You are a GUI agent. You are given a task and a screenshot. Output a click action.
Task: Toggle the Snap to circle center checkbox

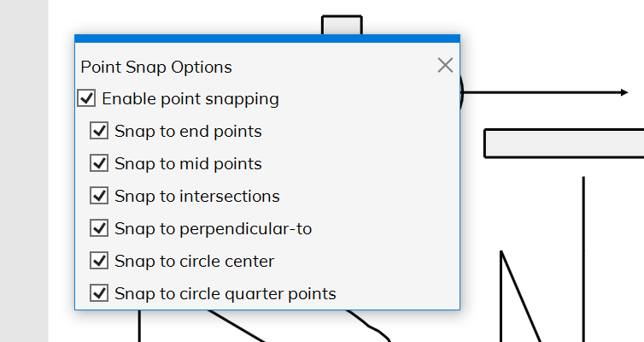click(x=99, y=261)
